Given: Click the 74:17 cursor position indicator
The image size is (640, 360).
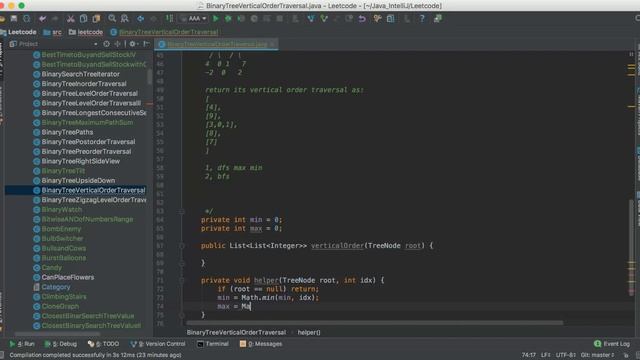Looking at the screenshot, I should 529,355.
